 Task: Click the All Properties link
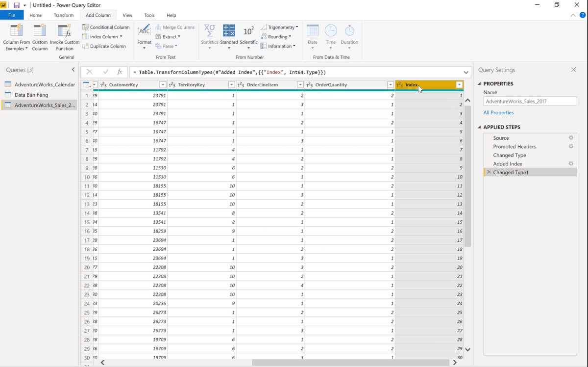[x=498, y=112]
